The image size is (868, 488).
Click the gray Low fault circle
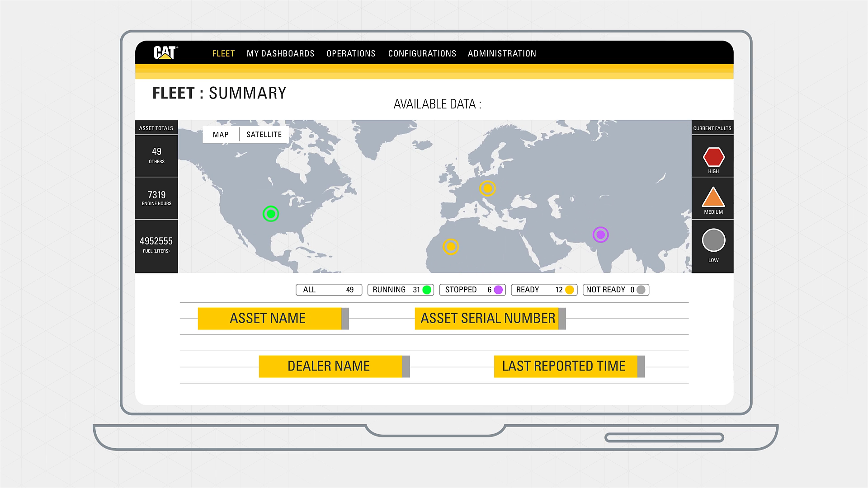tap(713, 240)
